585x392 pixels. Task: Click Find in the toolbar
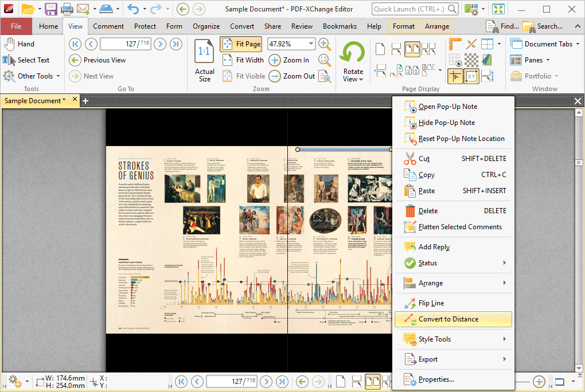point(502,26)
